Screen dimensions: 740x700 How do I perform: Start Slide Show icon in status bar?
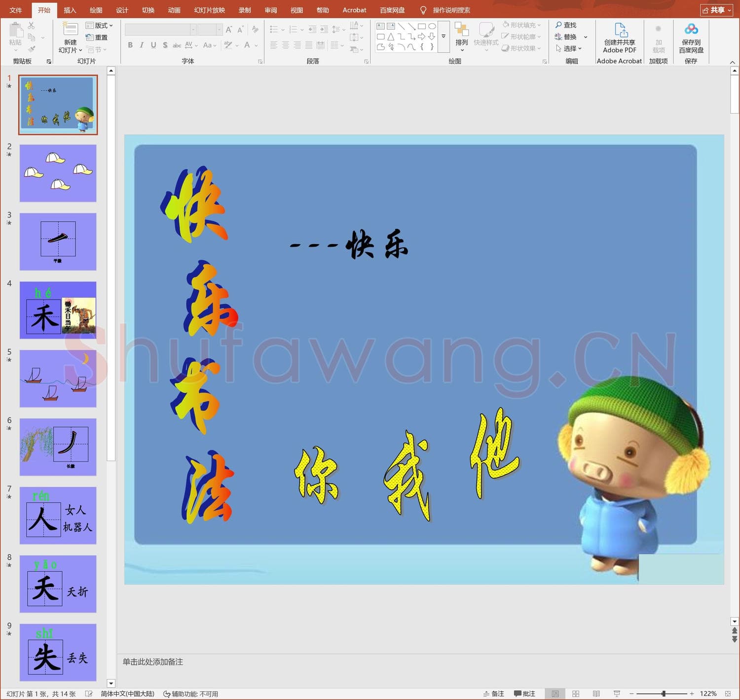point(617,694)
